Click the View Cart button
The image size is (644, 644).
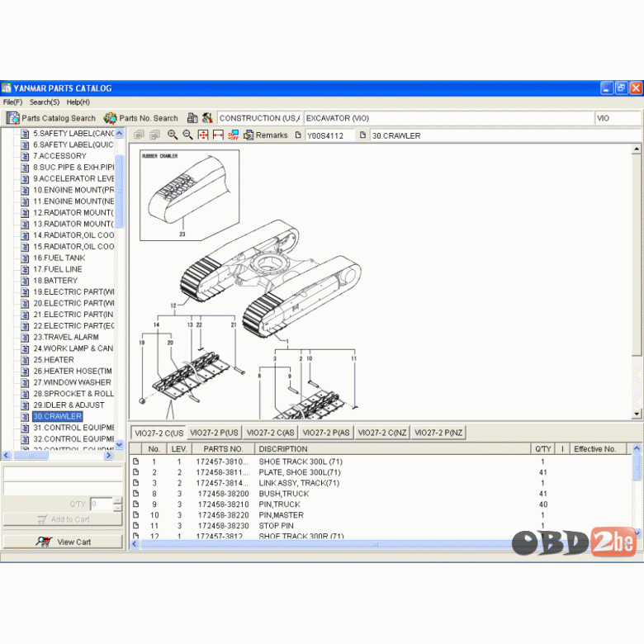pos(63,542)
